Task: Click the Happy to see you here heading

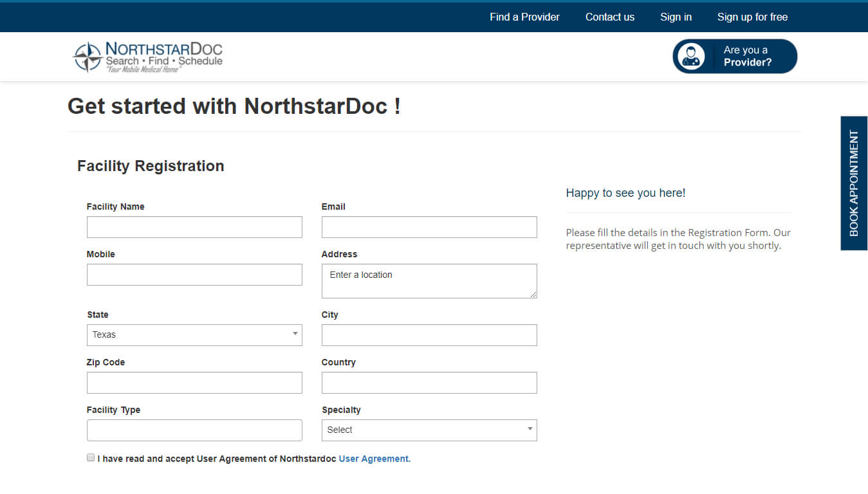Action: click(625, 193)
